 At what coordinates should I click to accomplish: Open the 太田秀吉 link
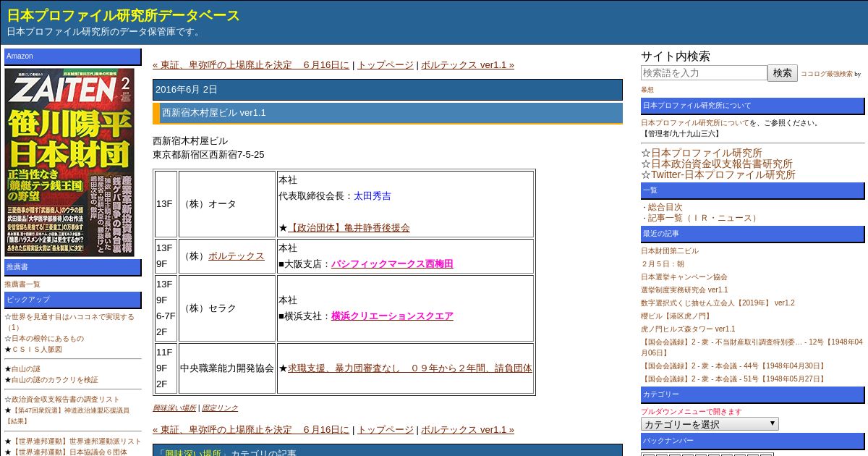[x=373, y=196]
